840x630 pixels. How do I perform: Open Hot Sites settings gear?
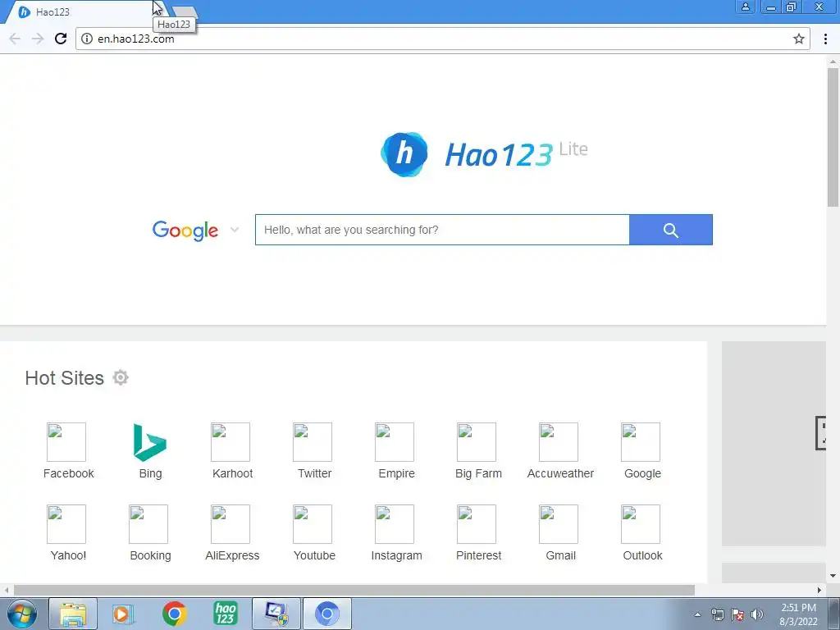pyautogui.click(x=121, y=377)
